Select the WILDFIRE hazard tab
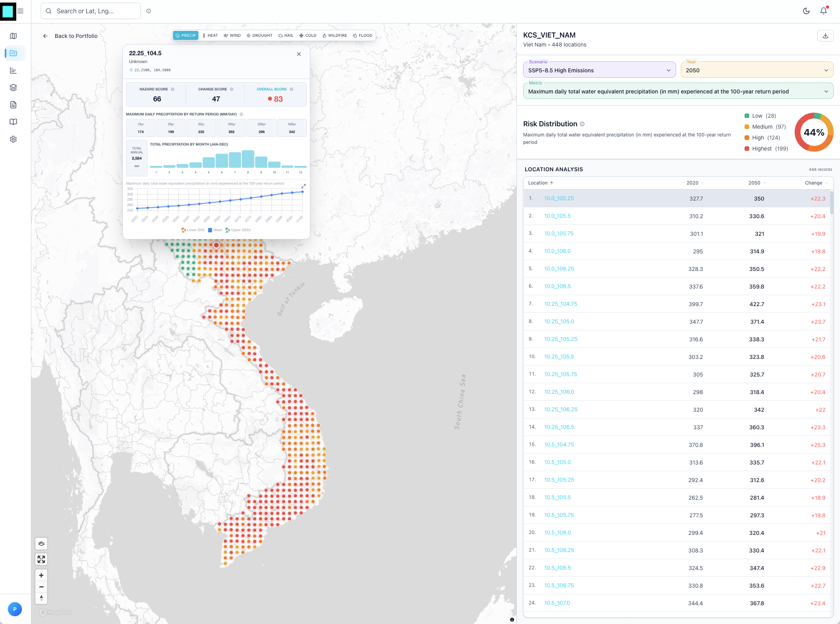 pos(335,36)
